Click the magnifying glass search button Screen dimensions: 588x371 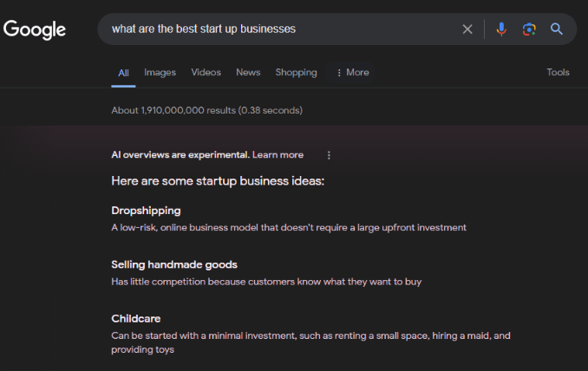tap(557, 29)
